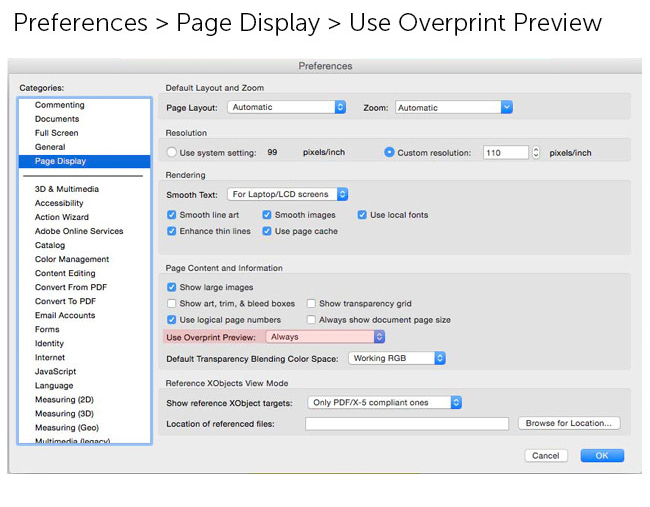This screenshot has height=507, width=650.
Task: Open Measuring (2D) preferences
Action: (64, 400)
